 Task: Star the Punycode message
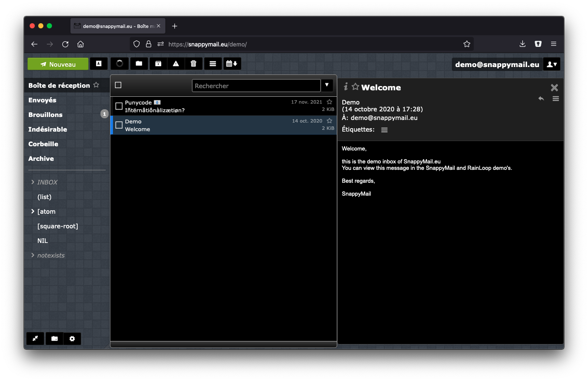pos(329,102)
